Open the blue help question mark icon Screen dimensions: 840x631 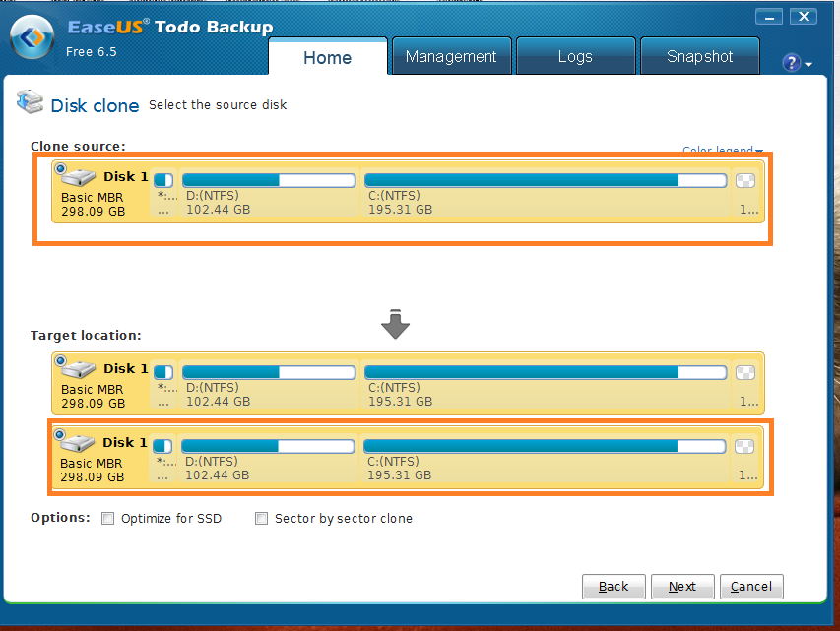point(792,63)
